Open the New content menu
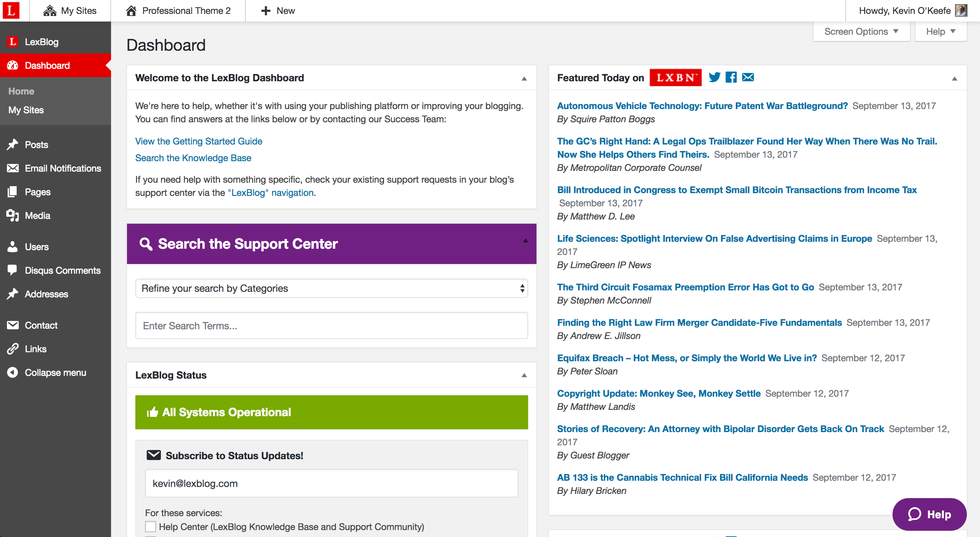 point(278,11)
